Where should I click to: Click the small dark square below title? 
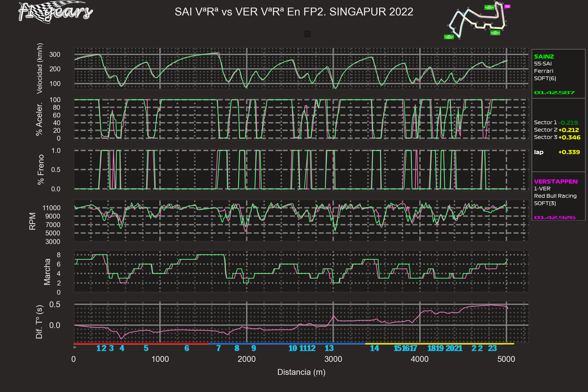[x=307, y=34]
